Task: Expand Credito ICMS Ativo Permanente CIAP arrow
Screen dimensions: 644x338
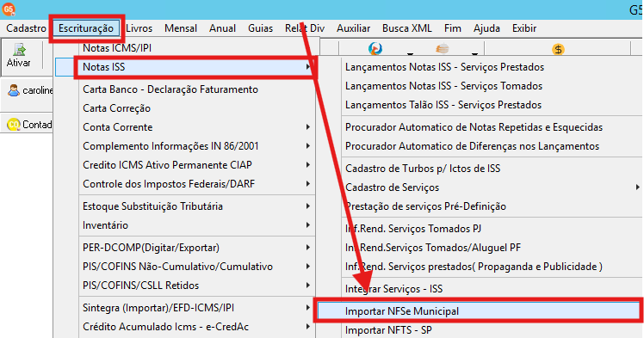Action: pos(308,165)
